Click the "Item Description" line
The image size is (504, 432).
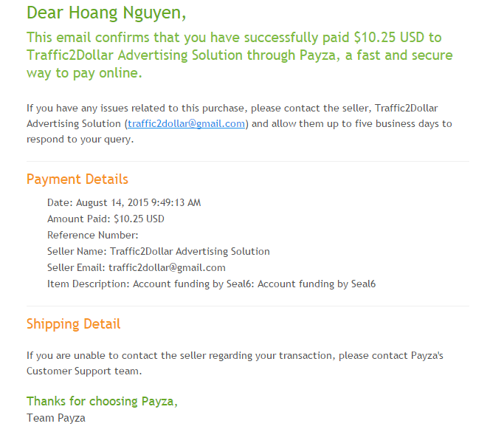(211, 284)
